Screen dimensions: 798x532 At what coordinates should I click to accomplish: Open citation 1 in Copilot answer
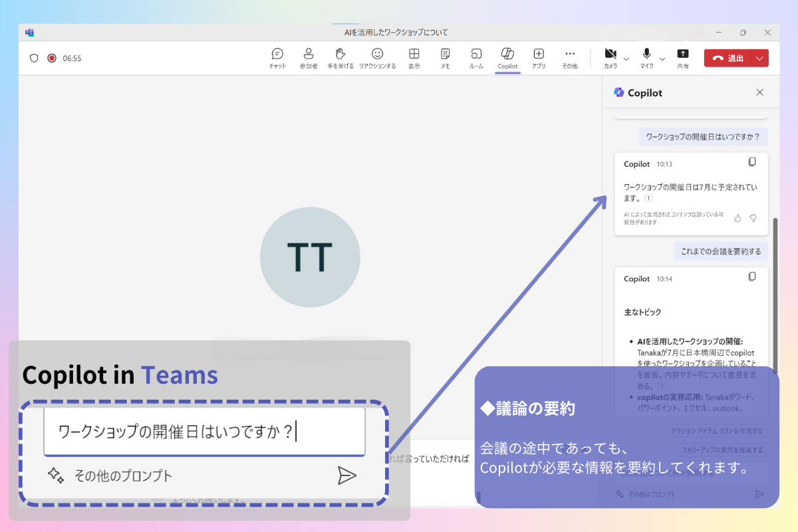(x=648, y=198)
